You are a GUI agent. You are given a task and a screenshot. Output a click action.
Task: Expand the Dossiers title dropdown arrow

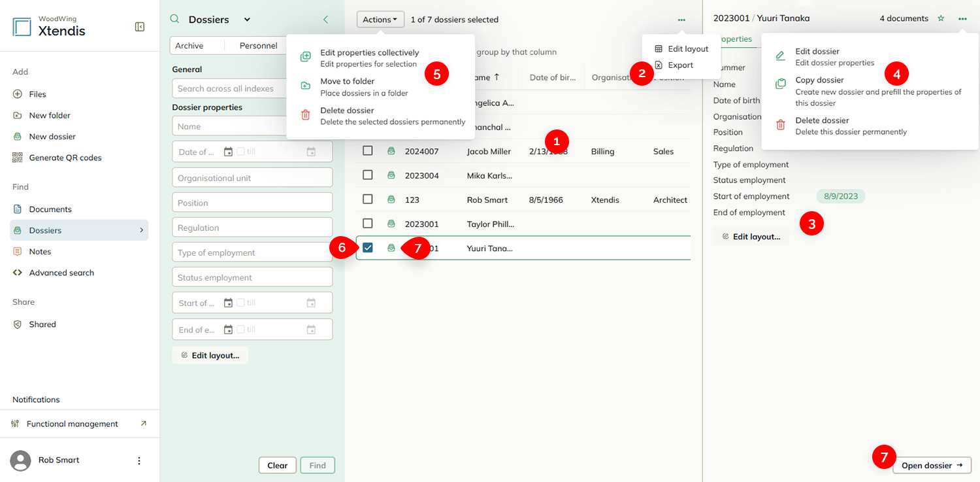247,20
